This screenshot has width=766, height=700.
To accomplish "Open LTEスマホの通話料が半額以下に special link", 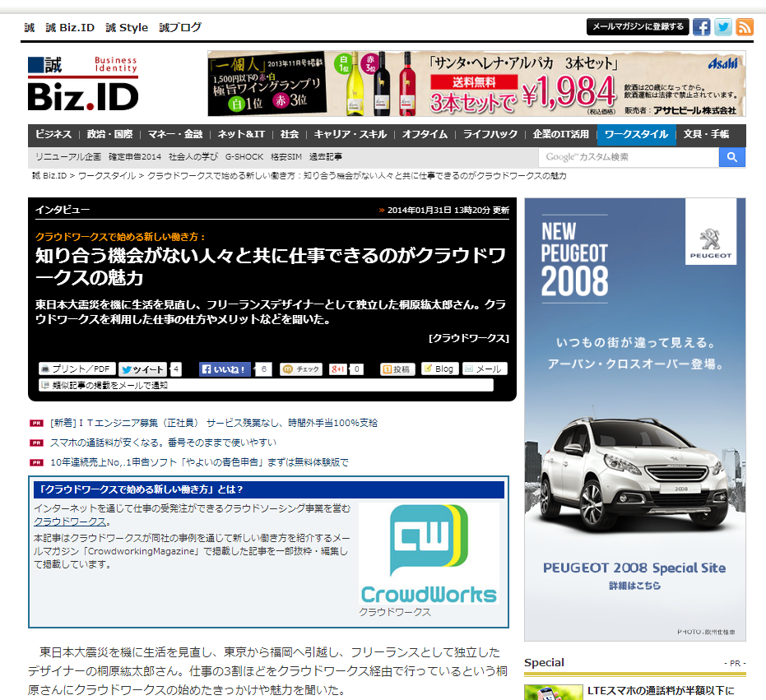I will point(661,691).
